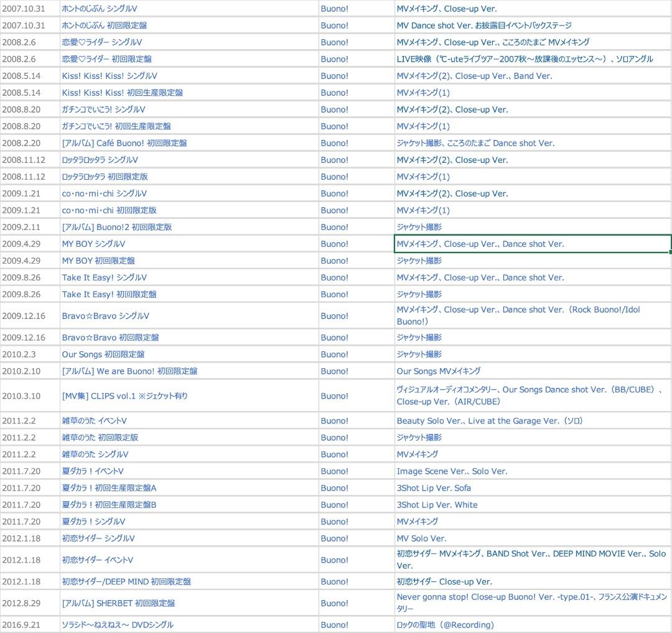Select the cell 'ロッタラロッタラ シングルV'
Viewport: 672px width, 633px height.
[x=189, y=160]
